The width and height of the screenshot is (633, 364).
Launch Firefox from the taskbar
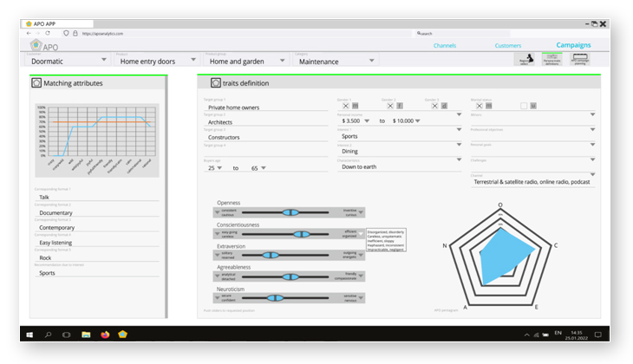[105, 334]
